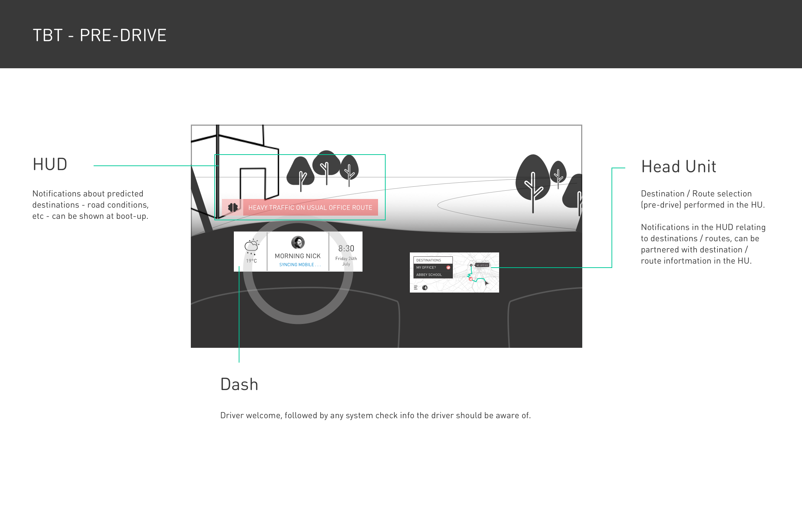Click the rainy weather cloud icon
The image size is (802, 532).
coord(251,246)
